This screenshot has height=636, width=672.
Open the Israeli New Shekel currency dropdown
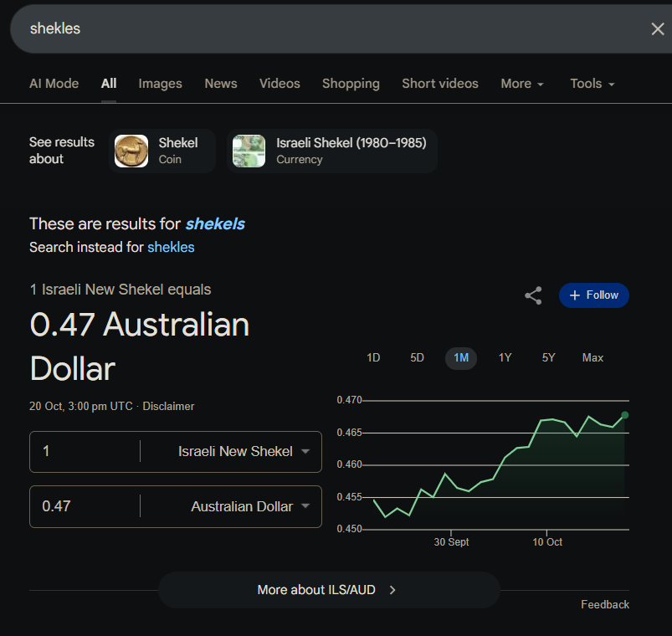pyautogui.click(x=243, y=451)
